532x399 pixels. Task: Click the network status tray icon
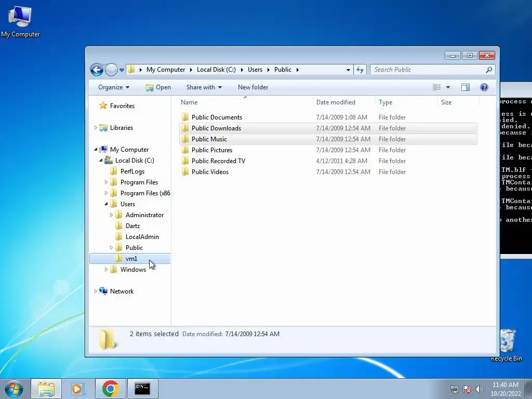point(454,389)
